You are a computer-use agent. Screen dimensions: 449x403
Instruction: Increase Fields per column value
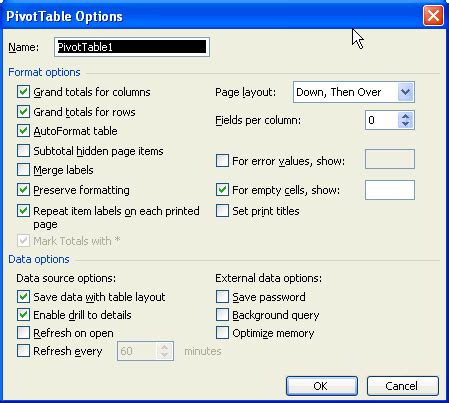tap(406, 116)
